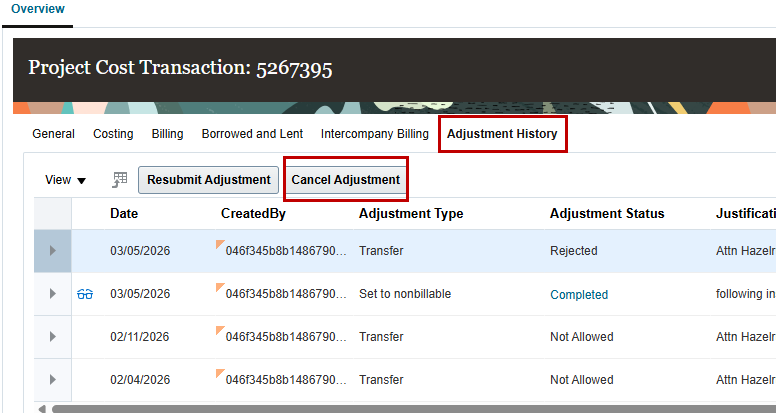Go to Borrowed and Lent tab
Screen dimensions: 776x413
252,134
